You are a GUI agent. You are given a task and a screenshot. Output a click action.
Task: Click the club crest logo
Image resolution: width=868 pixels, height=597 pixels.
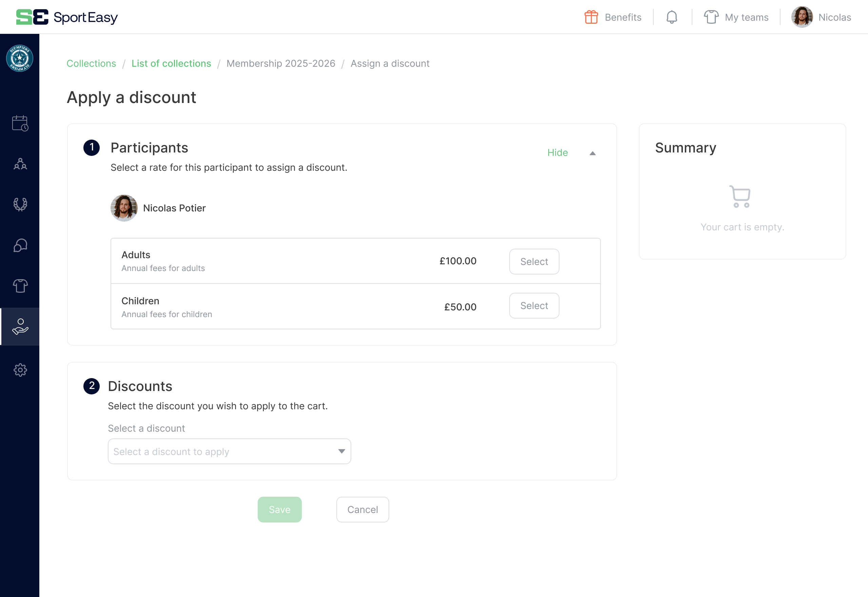(20, 58)
